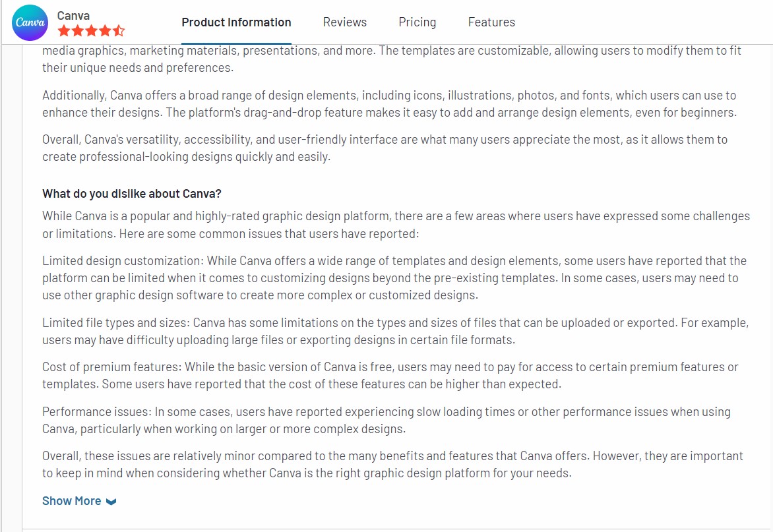The image size is (773, 532).
Task: Click the star rating display
Action: click(x=91, y=30)
